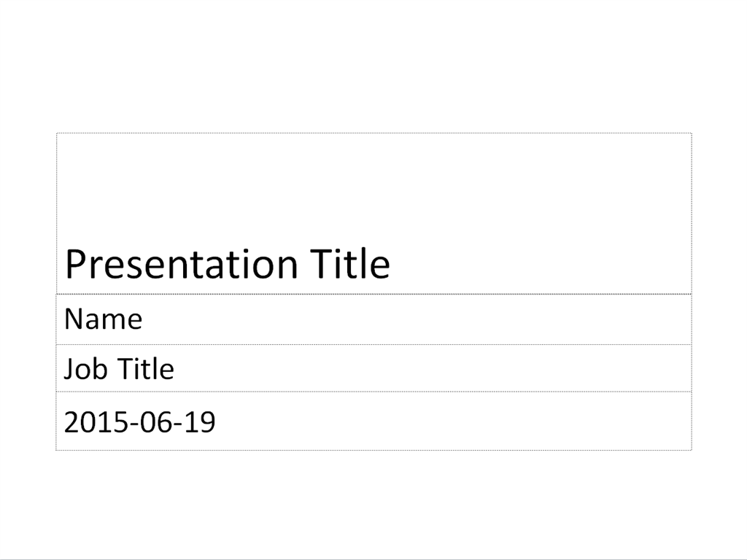Click "Title" in the Presentation Title heading

350,264
